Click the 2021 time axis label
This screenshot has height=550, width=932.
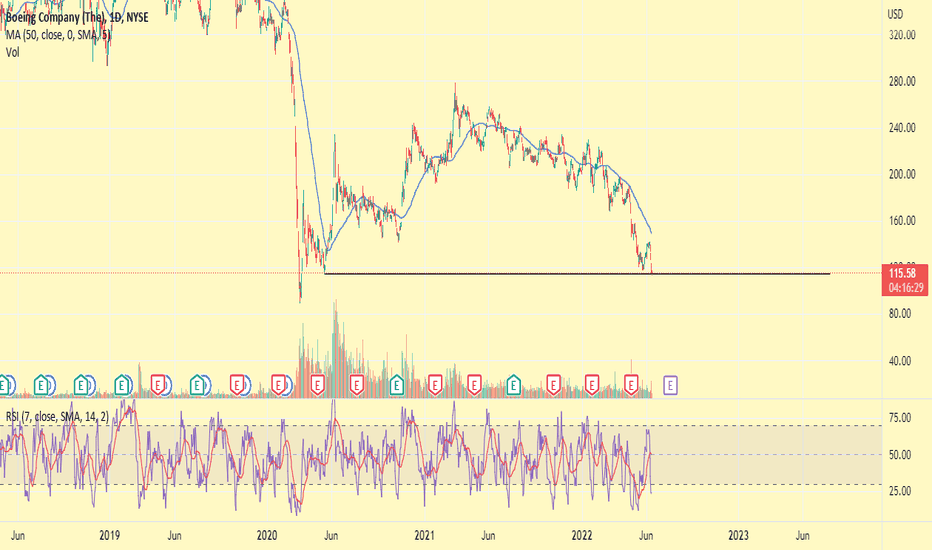coord(424,536)
